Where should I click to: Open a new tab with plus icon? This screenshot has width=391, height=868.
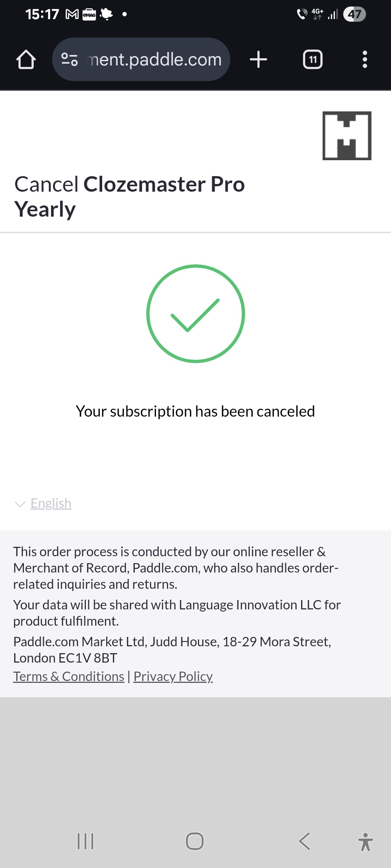(x=258, y=60)
